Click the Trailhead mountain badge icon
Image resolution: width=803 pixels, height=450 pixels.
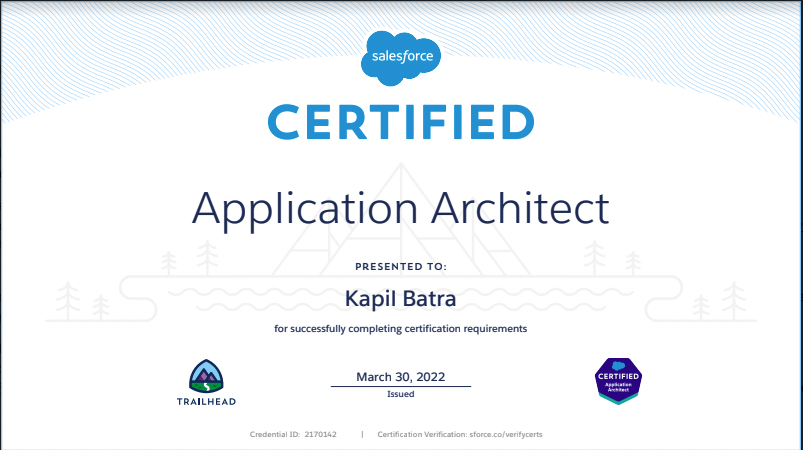[x=206, y=376]
